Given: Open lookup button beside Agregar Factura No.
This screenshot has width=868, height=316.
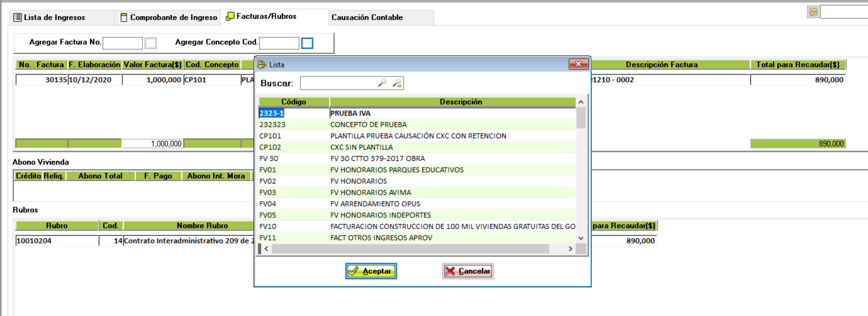Looking at the screenshot, I should click(150, 43).
